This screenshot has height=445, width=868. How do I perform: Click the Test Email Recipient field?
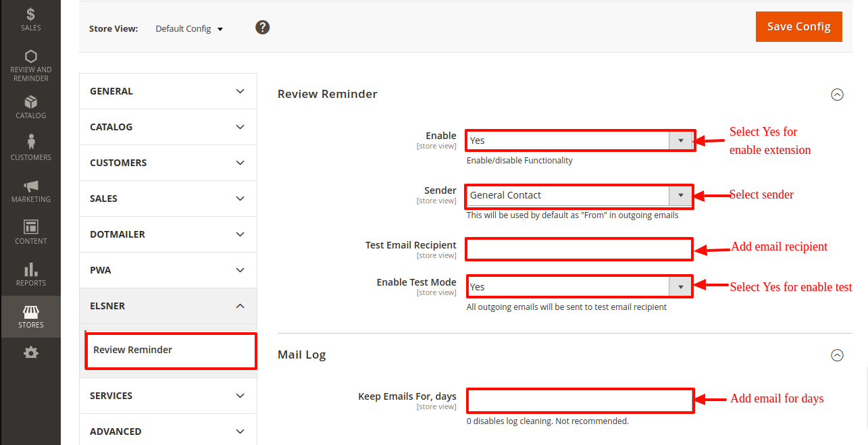click(x=580, y=249)
